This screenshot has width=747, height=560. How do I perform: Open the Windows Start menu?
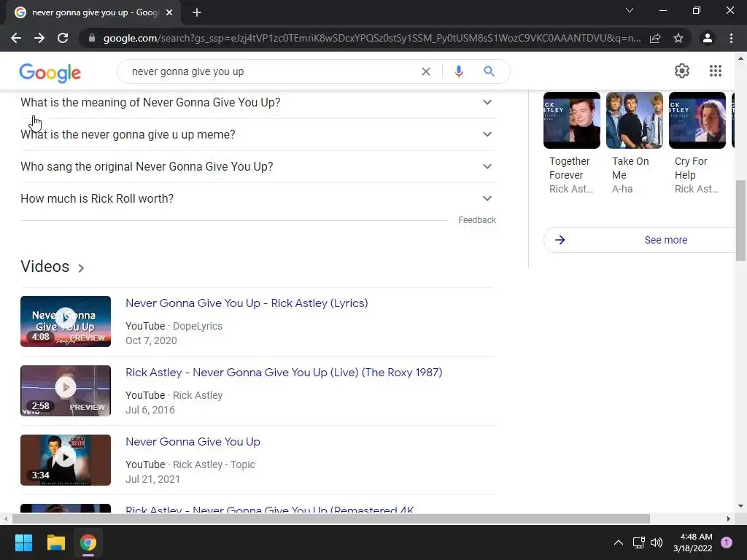(23, 542)
